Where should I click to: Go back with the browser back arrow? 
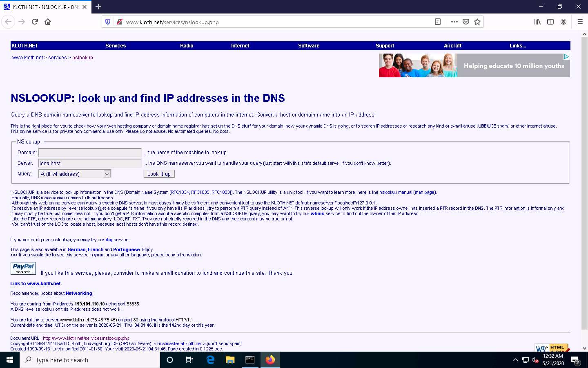click(9, 22)
